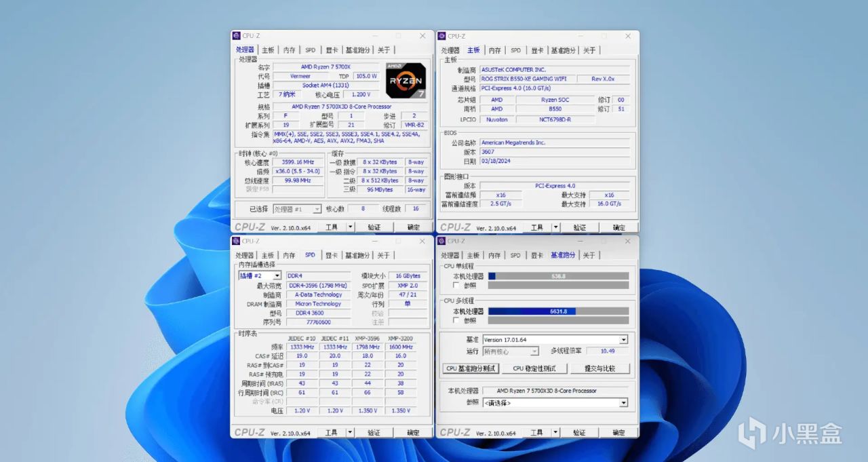The height and width of the screenshot is (462, 868).
Task: Click the CPU-Z icon in the motherboard window title bar
Action: click(x=441, y=36)
